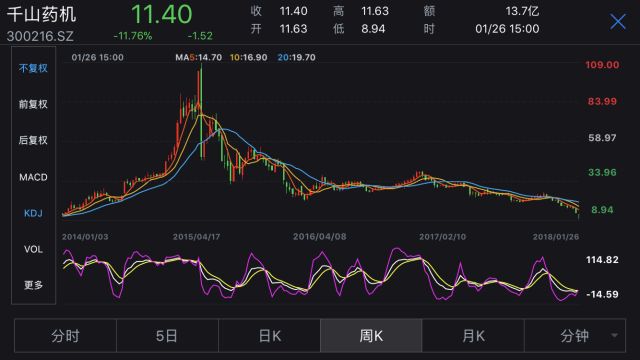Tap the 33.96 price axis label

(602, 173)
